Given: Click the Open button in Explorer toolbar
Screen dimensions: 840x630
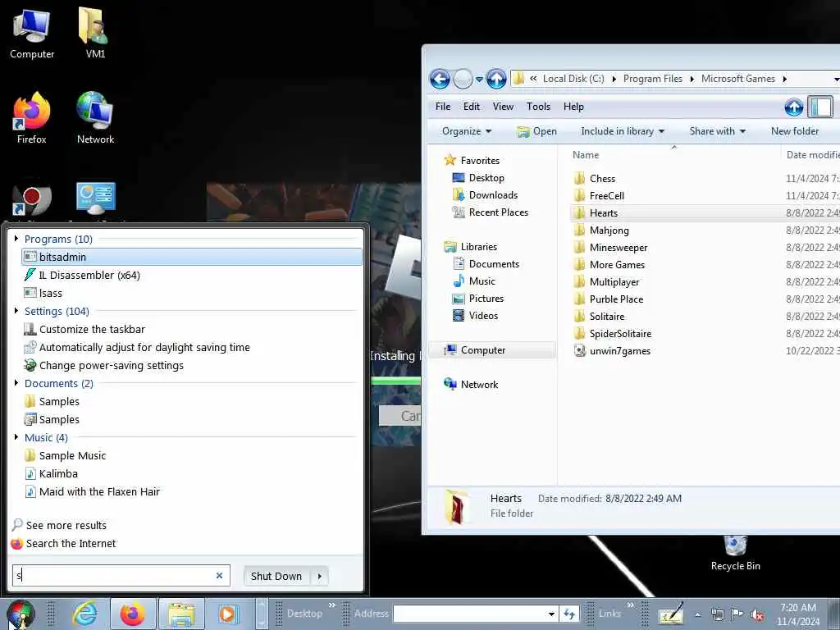Looking at the screenshot, I should click(537, 131).
